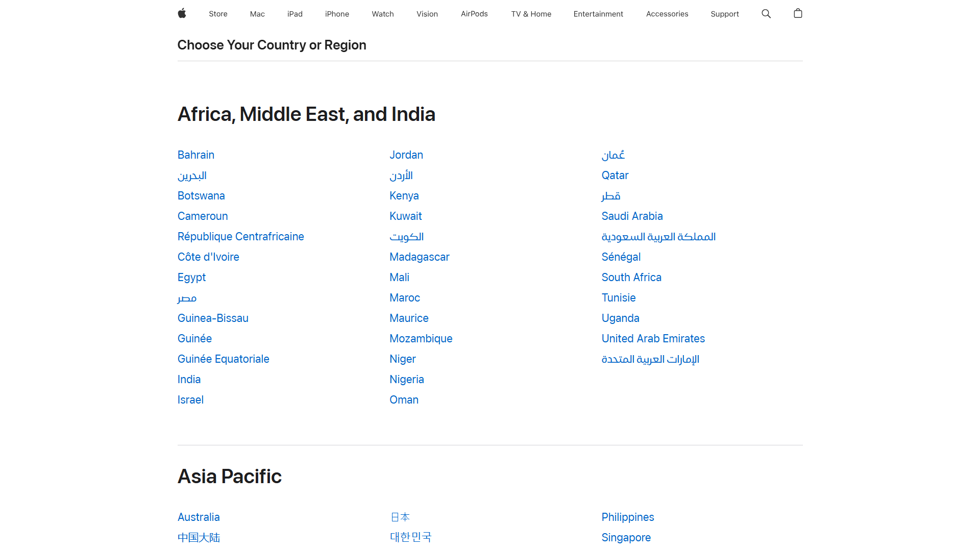Open TV & Home menu
980x551 pixels.
point(531,14)
